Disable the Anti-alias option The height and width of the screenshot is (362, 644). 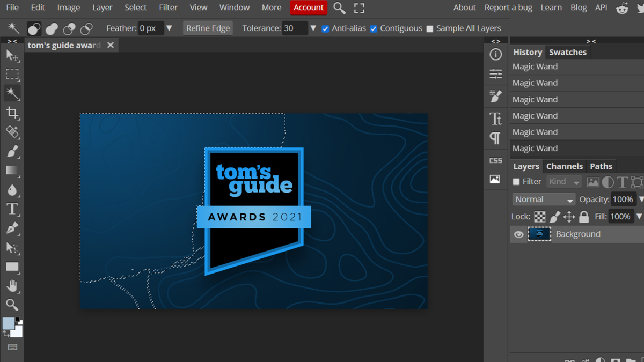[x=325, y=28]
